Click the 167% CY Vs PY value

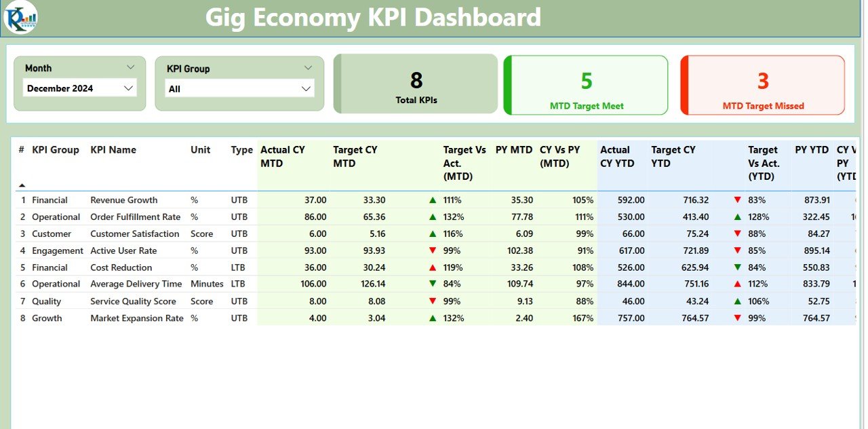pos(583,318)
